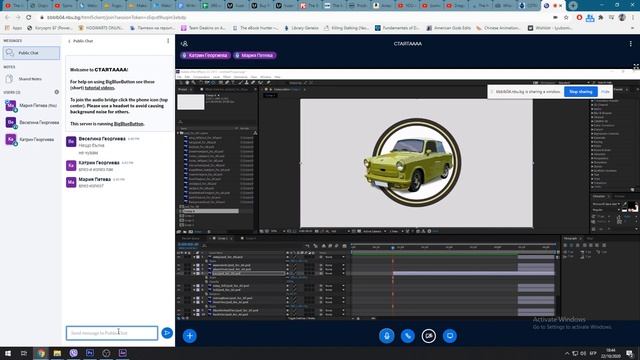Open the chat options three-dot menu

[168, 41]
